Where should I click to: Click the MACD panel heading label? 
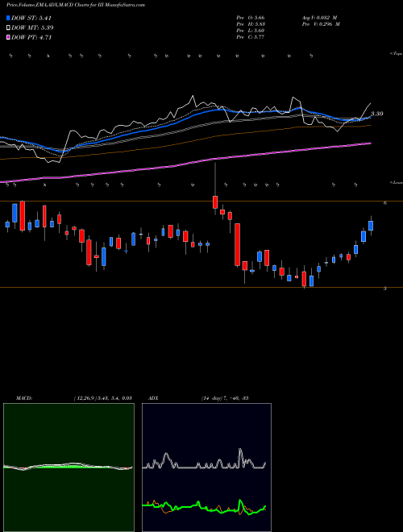click(24, 398)
